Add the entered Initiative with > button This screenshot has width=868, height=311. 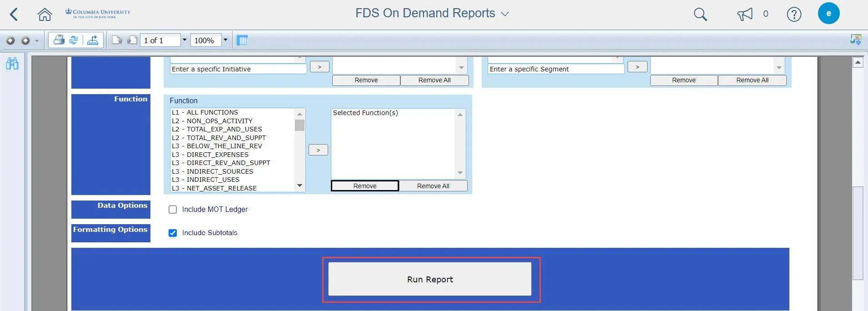[x=319, y=67]
